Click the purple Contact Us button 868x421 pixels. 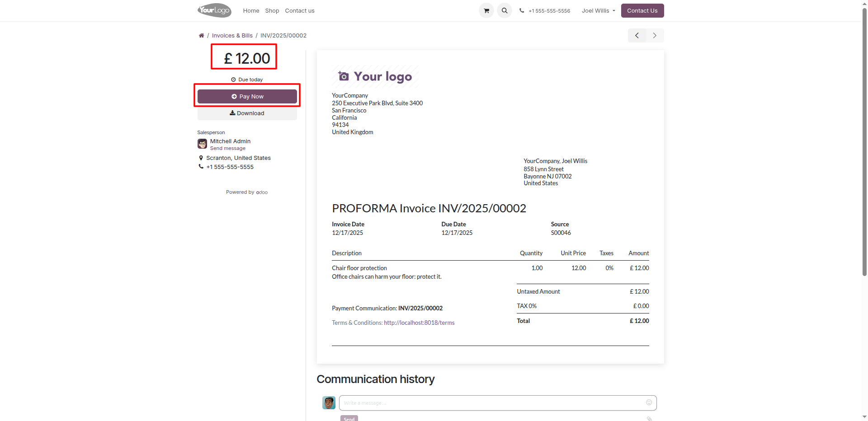click(642, 11)
